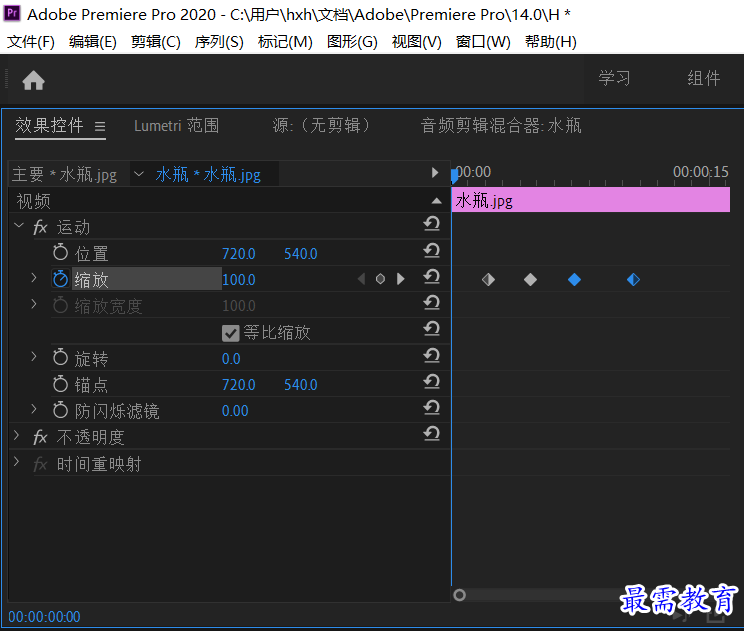Add or remove 缩放 keyframe
744x631 pixels.
[380, 278]
